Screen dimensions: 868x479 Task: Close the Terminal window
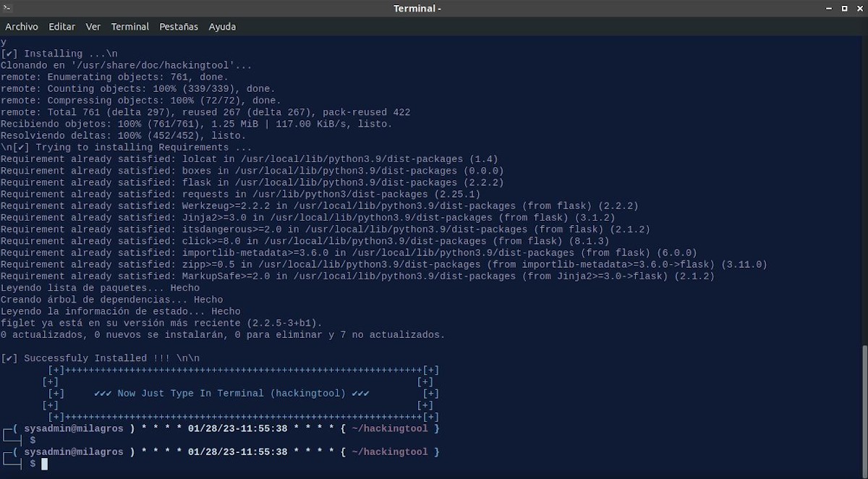coord(859,9)
